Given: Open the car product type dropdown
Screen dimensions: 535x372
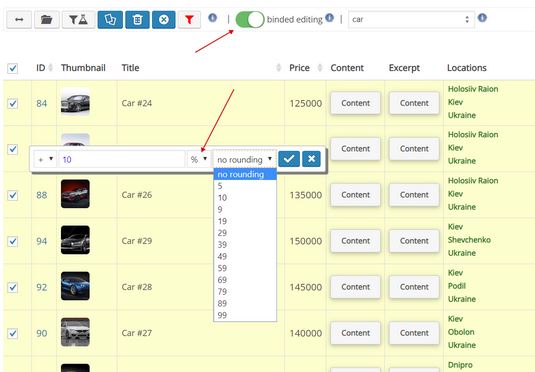Looking at the screenshot, I should (411, 19).
